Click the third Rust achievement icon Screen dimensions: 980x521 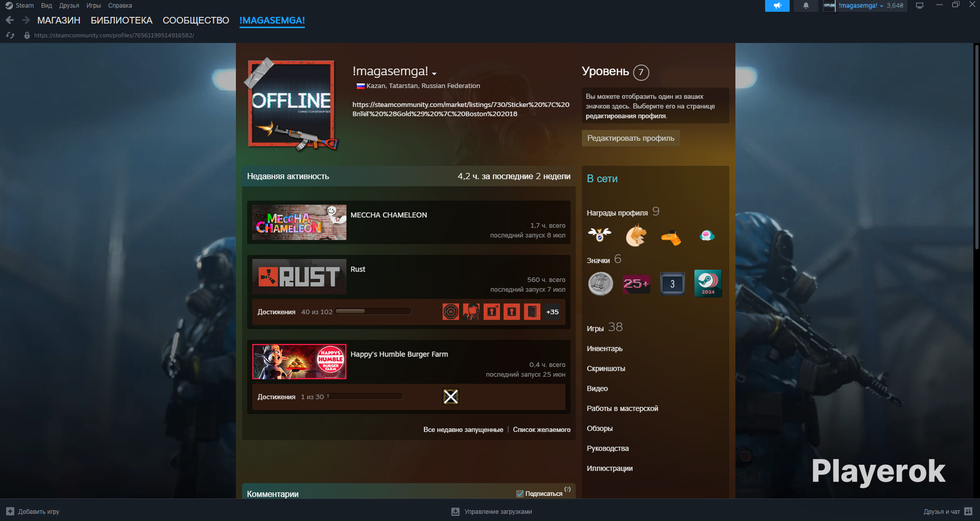[x=491, y=312]
